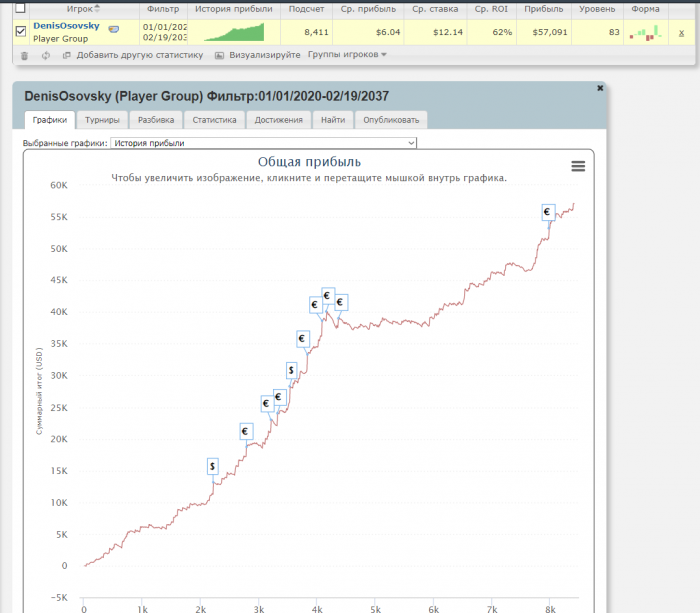
Task: Click the Форма mini bar chart icon
Action: [645, 32]
